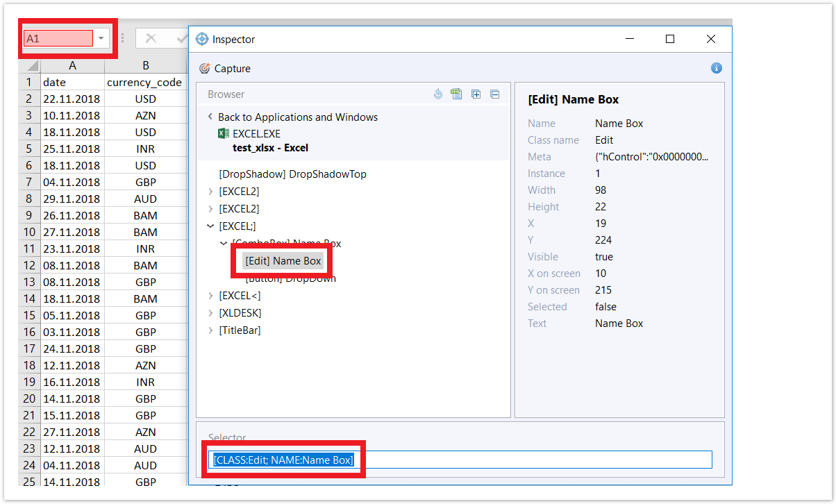Click the AUD cell in row 8
836x504 pixels.
(146, 199)
